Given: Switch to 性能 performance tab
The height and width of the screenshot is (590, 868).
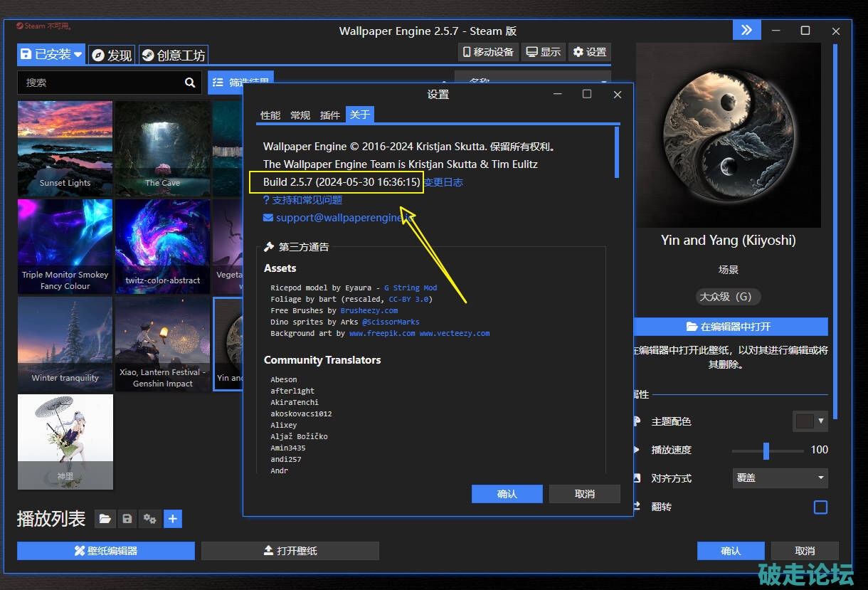Looking at the screenshot, I should [x=270, y=115].
